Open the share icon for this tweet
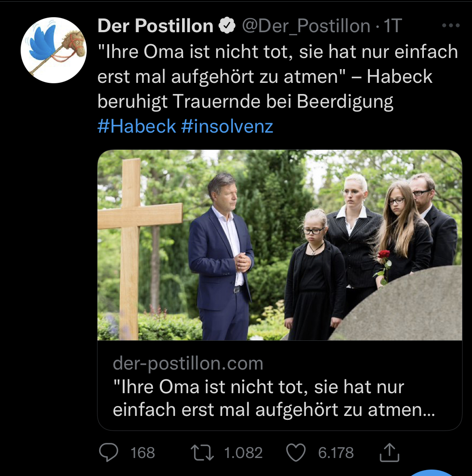The image size is (472, 476). point(390,453)
